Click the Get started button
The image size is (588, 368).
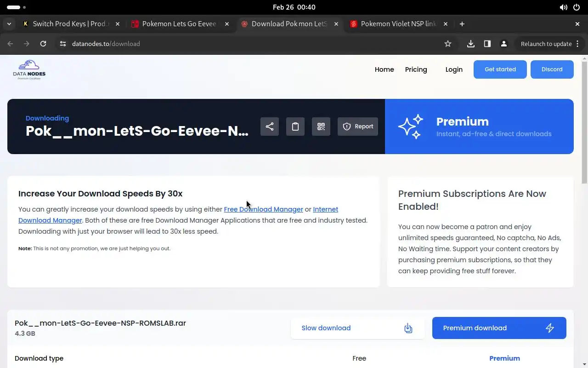pyautogui.click(x=500, y=69)
